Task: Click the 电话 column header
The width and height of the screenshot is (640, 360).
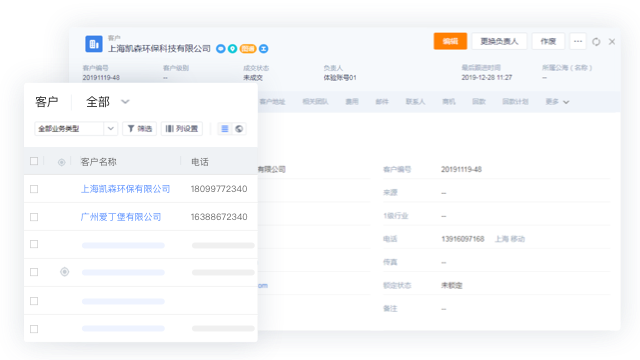Action: [200, 162]
